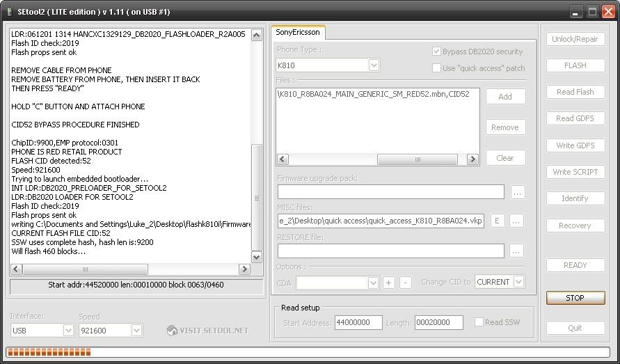This screenshot has width=620, height=364.
Task: Open Change CID to CURRENT dropdown
Action: tap(519, 282)
